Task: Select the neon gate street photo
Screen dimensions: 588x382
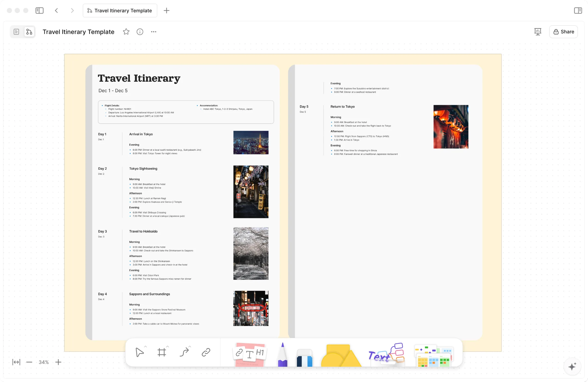Action: (x=251, y=308)
